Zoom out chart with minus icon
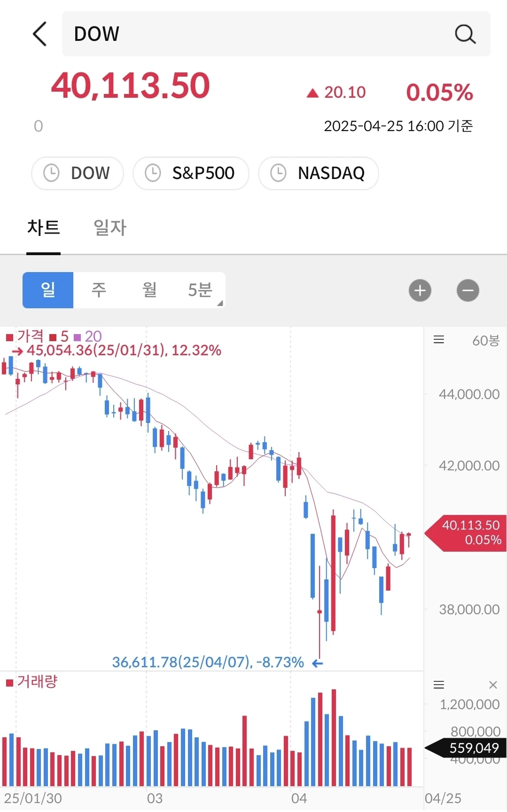Image resolution: width=507 pixels, height=812 pixels. coord(468,290)
